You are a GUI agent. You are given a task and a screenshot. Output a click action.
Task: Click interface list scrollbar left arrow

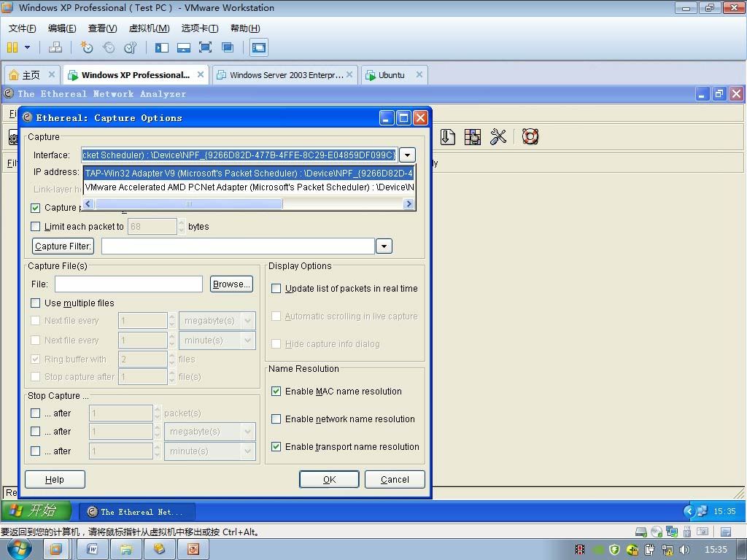click(x=88, y=204)
